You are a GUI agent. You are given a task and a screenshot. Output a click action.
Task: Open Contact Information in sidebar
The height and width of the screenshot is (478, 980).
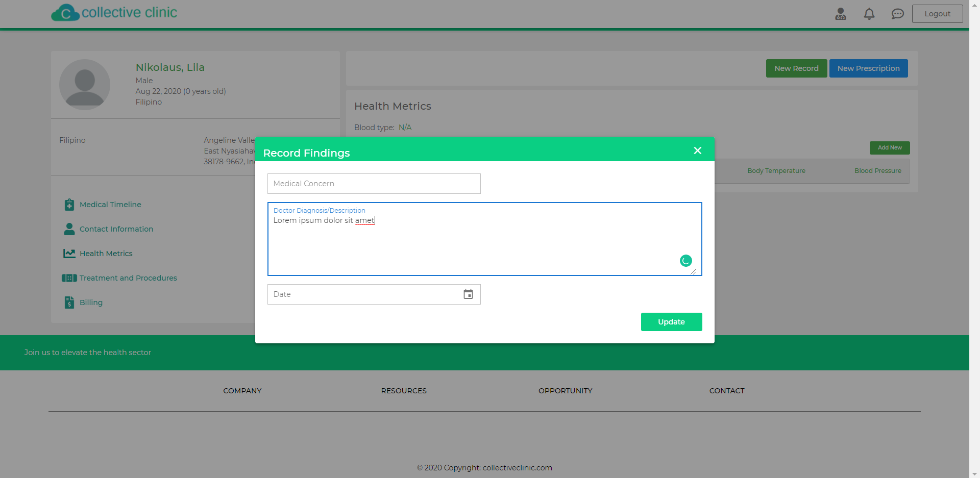pos(116,229)
